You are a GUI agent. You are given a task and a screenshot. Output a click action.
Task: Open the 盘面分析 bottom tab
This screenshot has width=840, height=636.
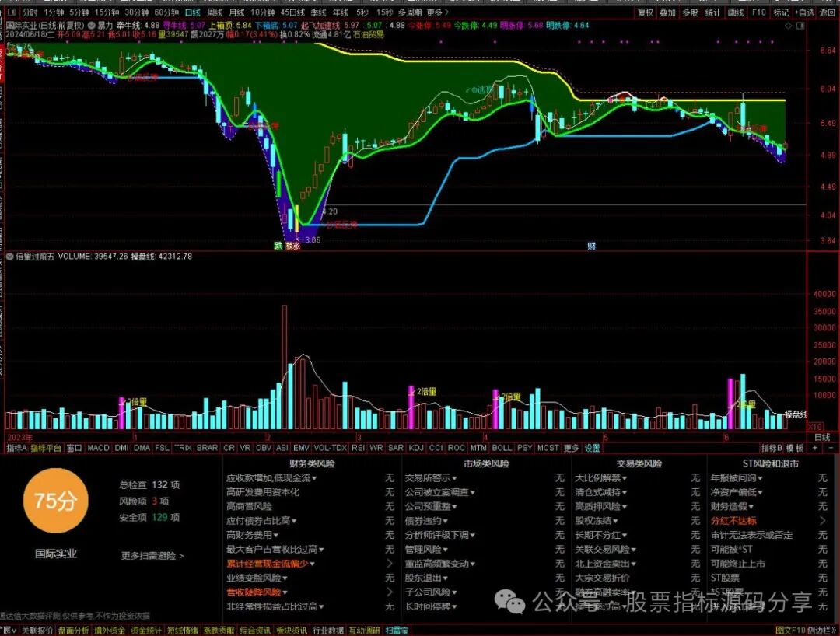pyautogui.click(x=73, y=631)
